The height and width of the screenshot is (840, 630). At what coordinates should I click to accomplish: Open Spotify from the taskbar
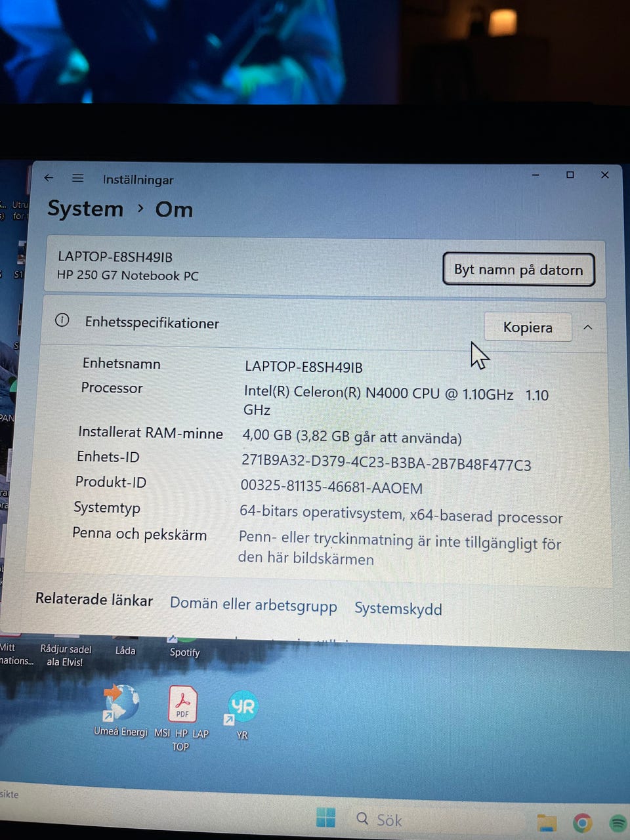pyautogui.click(x=618, y=822)
